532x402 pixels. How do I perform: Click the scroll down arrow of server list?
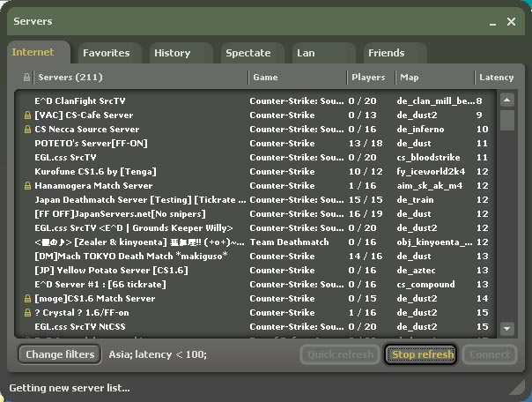click(506, 328)
